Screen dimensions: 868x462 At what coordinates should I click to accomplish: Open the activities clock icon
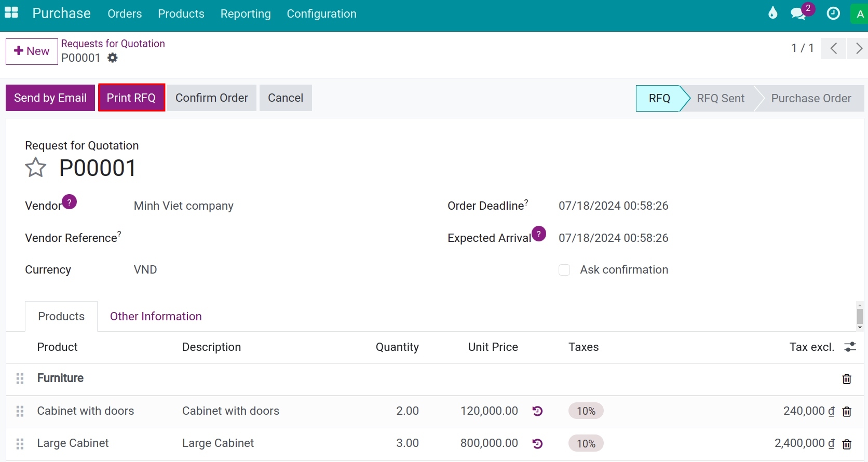(x=833, y=13)
